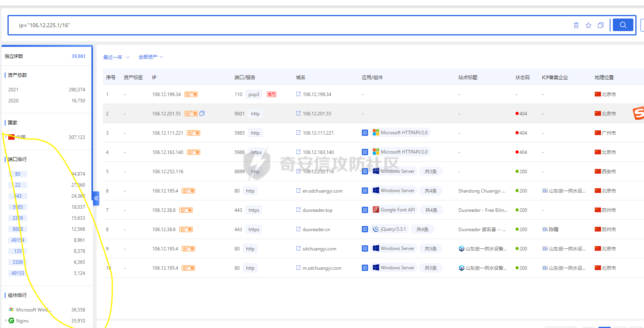Click flag icon for 西安市 location
644x328 pixels.
(598, 171)
